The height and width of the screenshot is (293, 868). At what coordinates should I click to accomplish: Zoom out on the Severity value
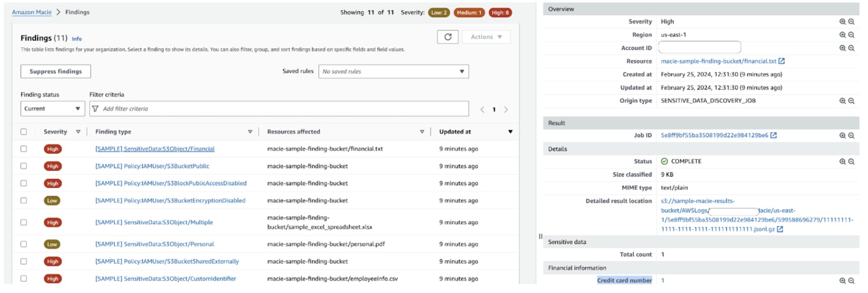[x=851, y=22]
